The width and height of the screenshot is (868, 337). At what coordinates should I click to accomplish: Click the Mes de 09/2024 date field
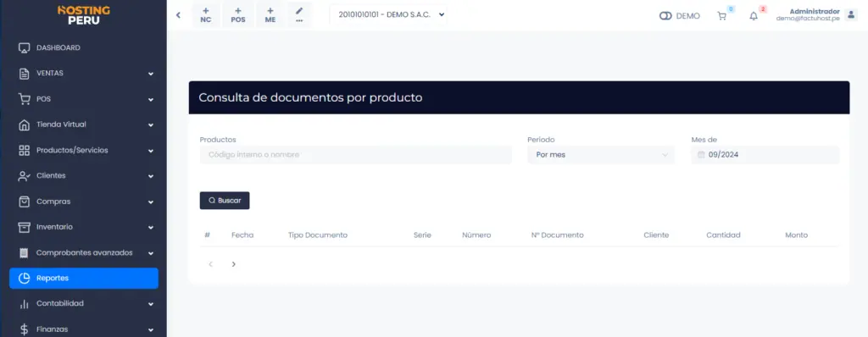[x=765, y=155]
